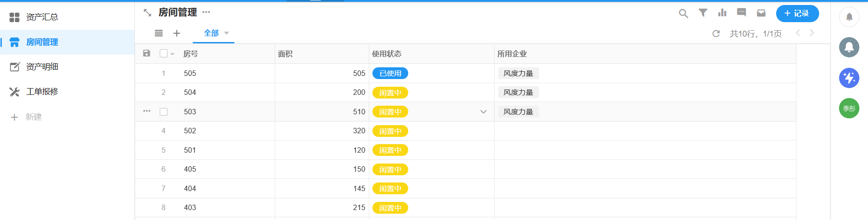Screen dimensions: 868x220
Task: Click the expand arrows icon beside 房间管理
Action: [x=148, y=13]
